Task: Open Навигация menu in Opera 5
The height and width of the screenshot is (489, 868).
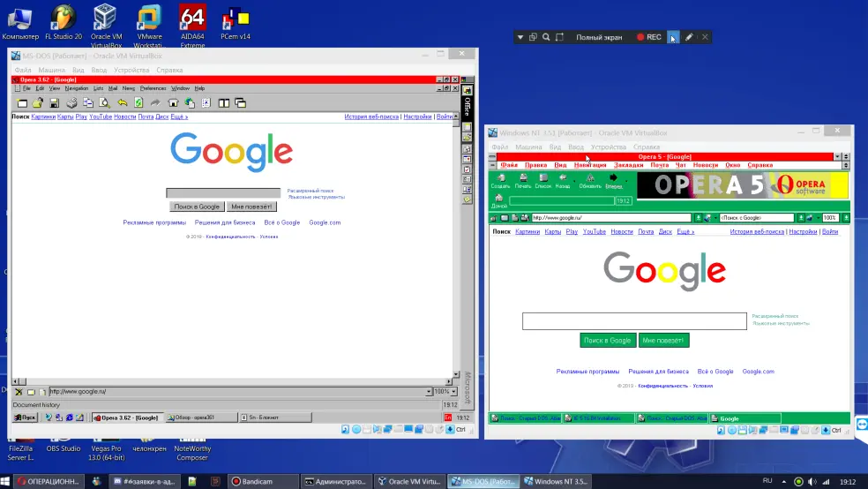Action: (590, 165)
